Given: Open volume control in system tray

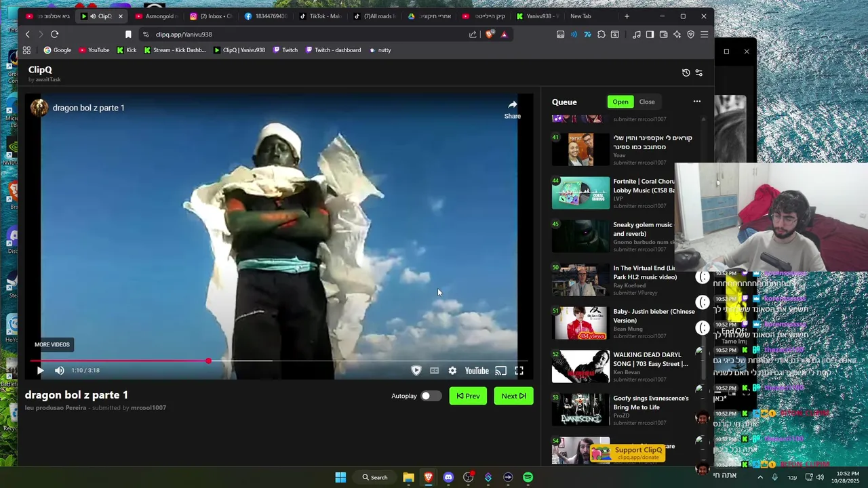Looking at the screenshot, I should point(819,477).
